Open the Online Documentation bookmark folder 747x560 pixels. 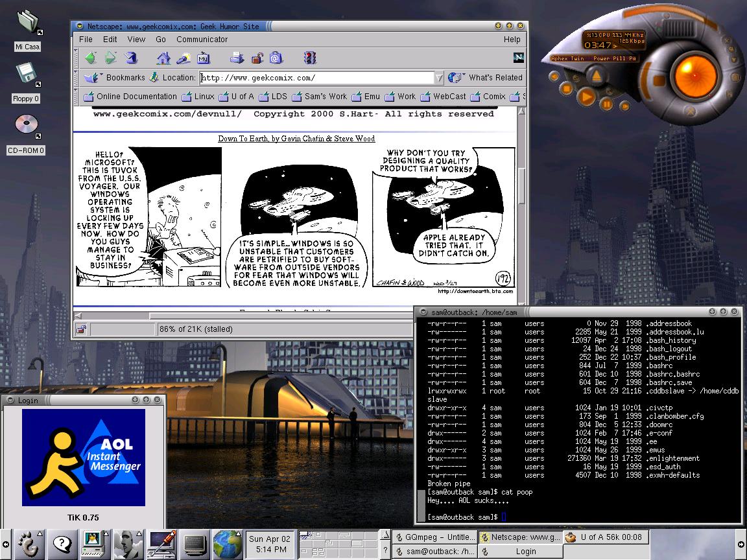point(130,96)
